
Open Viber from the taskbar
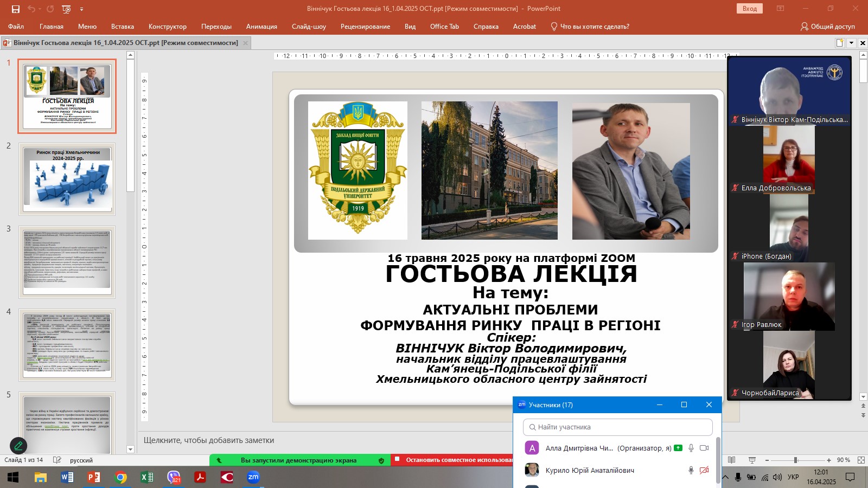click(174, 477)
